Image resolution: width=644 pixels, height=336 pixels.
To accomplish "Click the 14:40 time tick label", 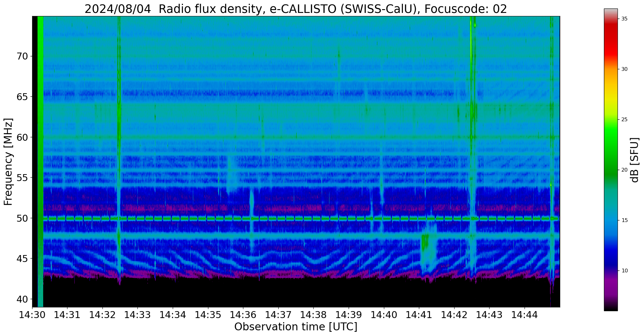I will click(x=384, y=315).
